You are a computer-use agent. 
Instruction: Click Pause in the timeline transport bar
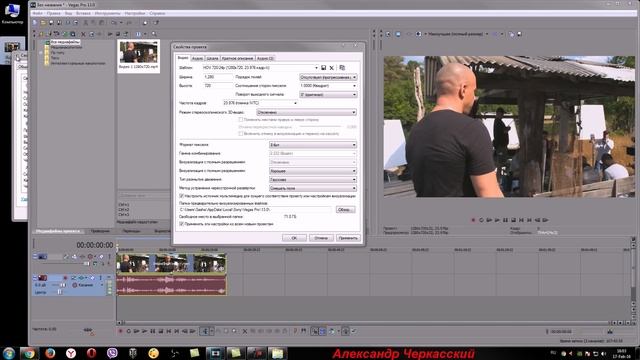click(x=153, y=331)
